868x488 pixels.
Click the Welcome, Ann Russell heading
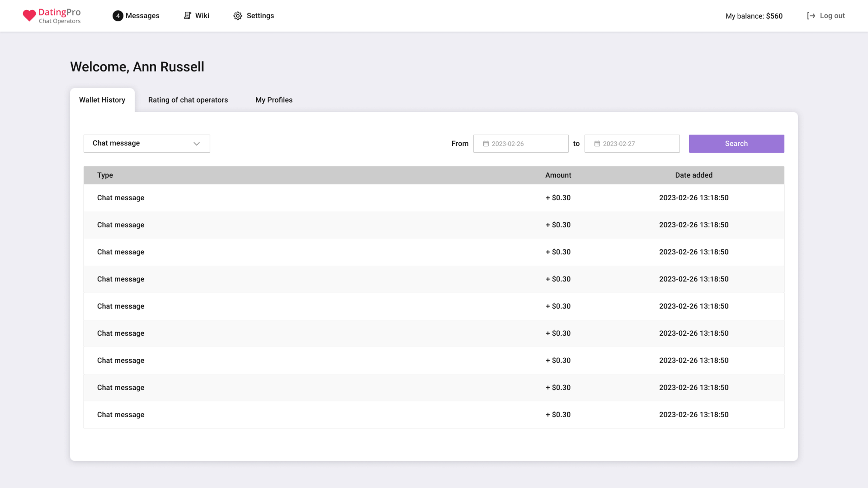[137, 67]
